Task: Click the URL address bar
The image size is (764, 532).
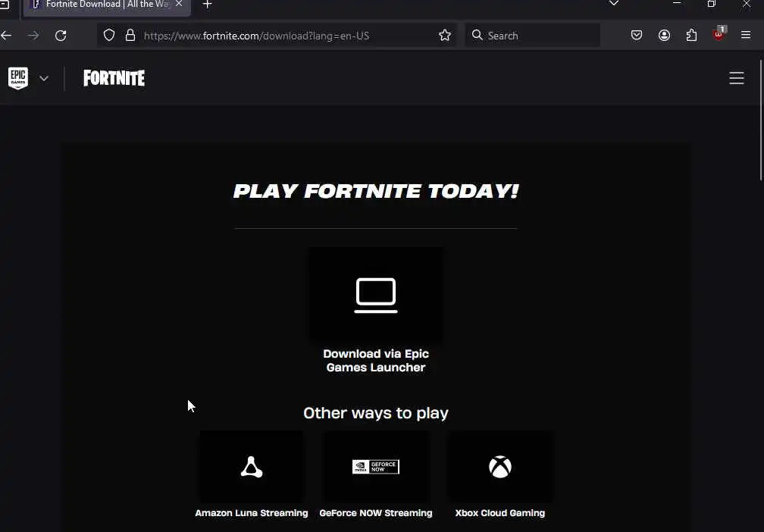Action: click(x=277, y=35)
